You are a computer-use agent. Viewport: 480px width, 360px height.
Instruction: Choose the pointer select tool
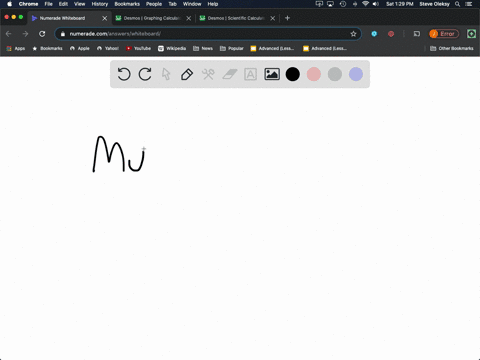click(x=166, y=74)
